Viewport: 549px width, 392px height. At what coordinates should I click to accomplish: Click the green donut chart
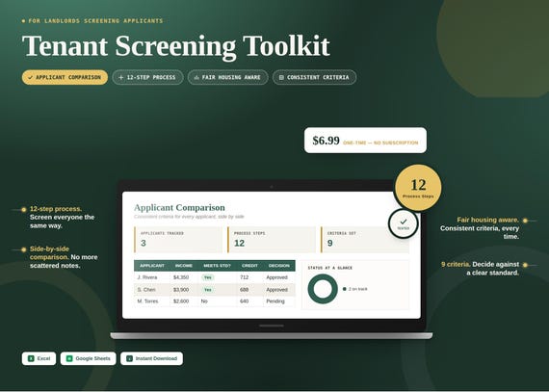click(323, 289)
